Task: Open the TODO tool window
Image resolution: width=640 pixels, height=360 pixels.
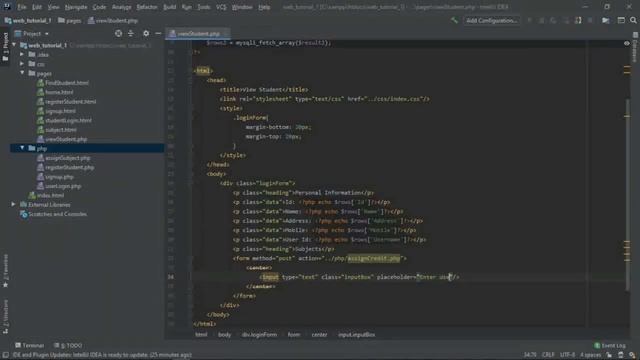Action: [x=68, y=345]
